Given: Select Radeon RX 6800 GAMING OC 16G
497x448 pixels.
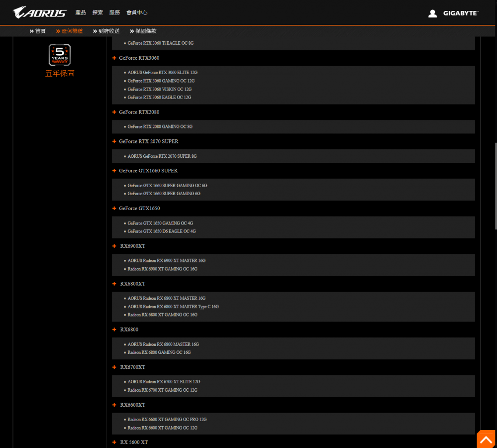Looking at the screenshot, I should (159, 352).
